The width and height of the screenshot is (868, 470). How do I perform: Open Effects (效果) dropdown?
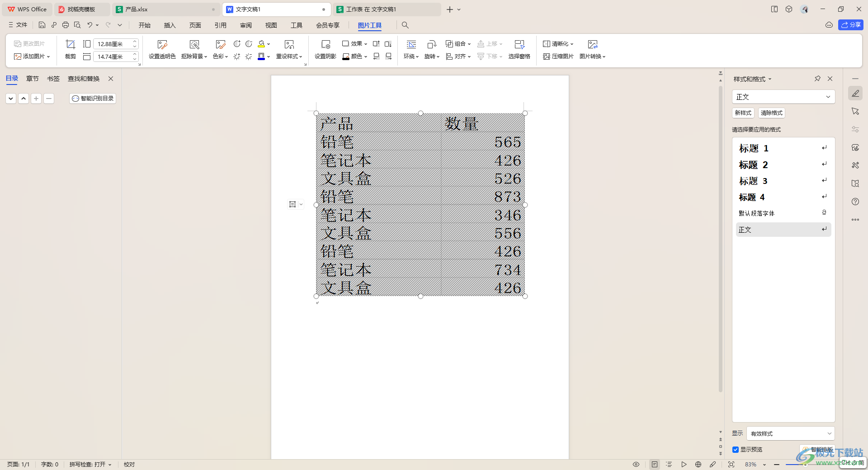pos(355,44)
